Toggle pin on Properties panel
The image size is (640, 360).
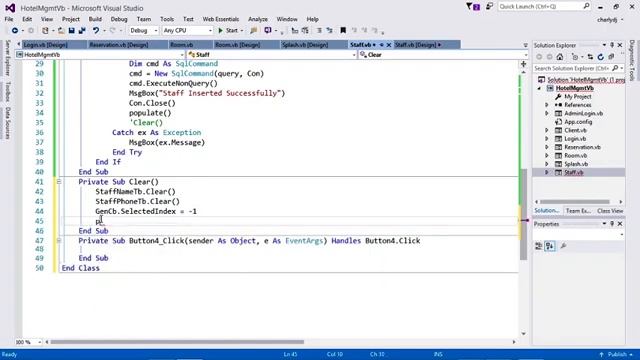[612, 224]
